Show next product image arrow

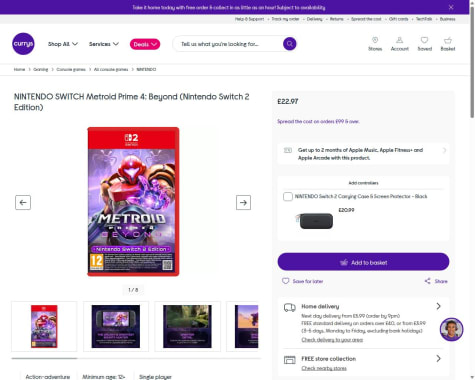243,202
